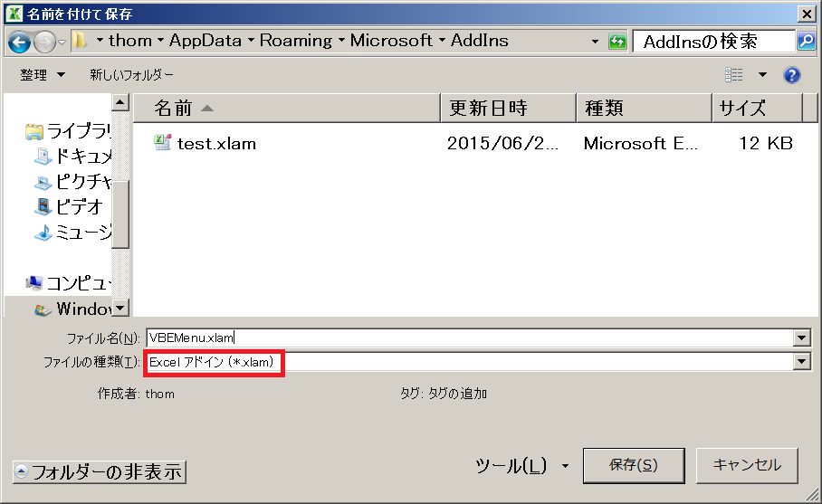Screen dimensions: 822x504
Task: Sort by the 種類 column header
Action: click(x=644, y=108)
